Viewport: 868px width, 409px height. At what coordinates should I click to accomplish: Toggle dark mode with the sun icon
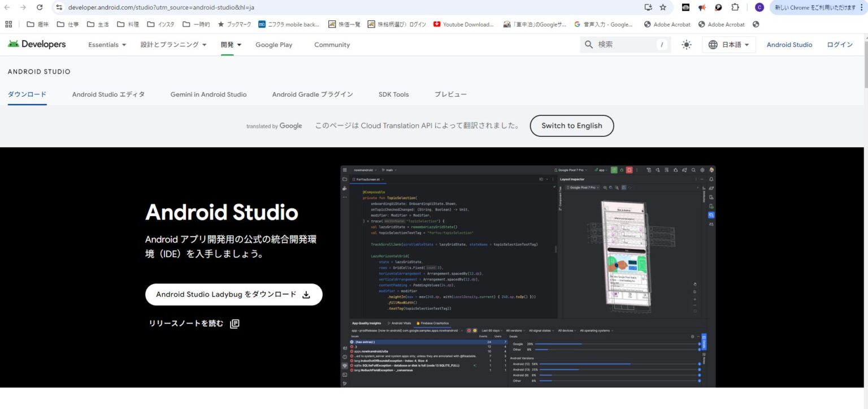coord(686,44)
